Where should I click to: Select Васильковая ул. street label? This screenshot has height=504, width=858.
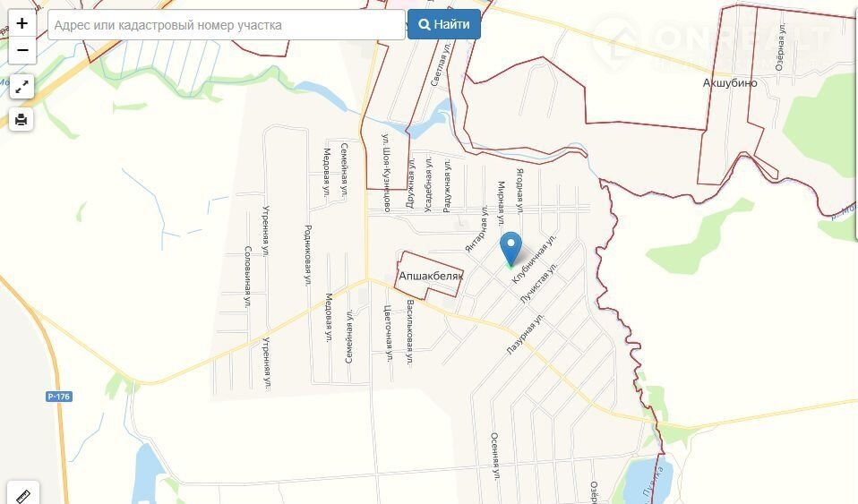(410, 331)
